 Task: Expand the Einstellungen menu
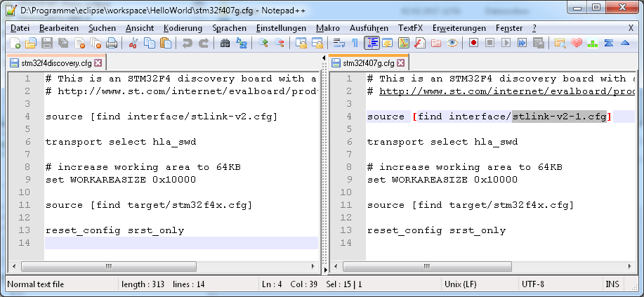(281, 27)
